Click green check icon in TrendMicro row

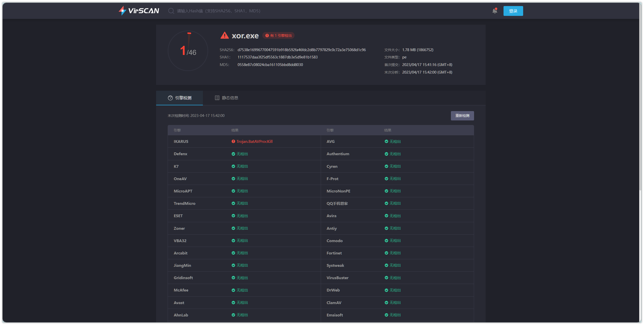coord(233,203)
